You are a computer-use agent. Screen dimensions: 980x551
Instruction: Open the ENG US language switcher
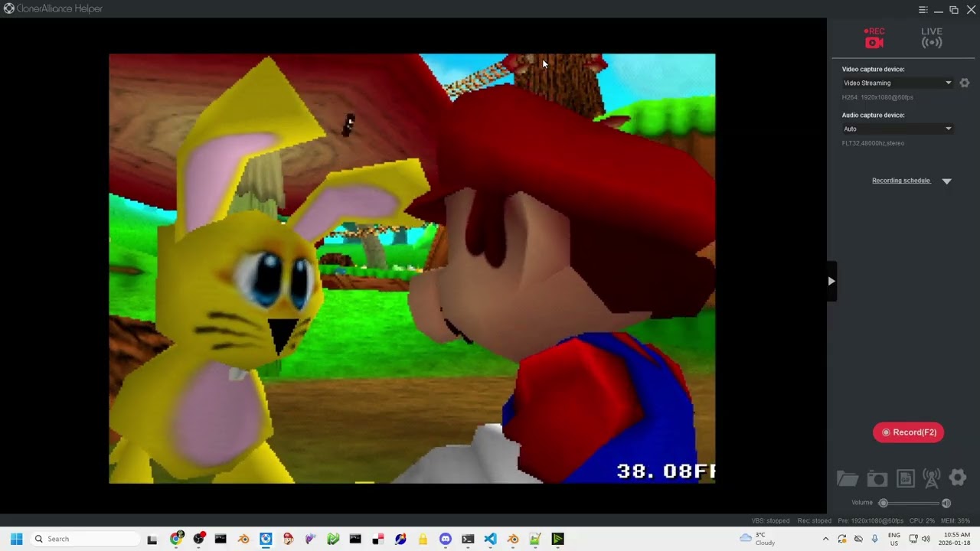[x=894, y=539]
